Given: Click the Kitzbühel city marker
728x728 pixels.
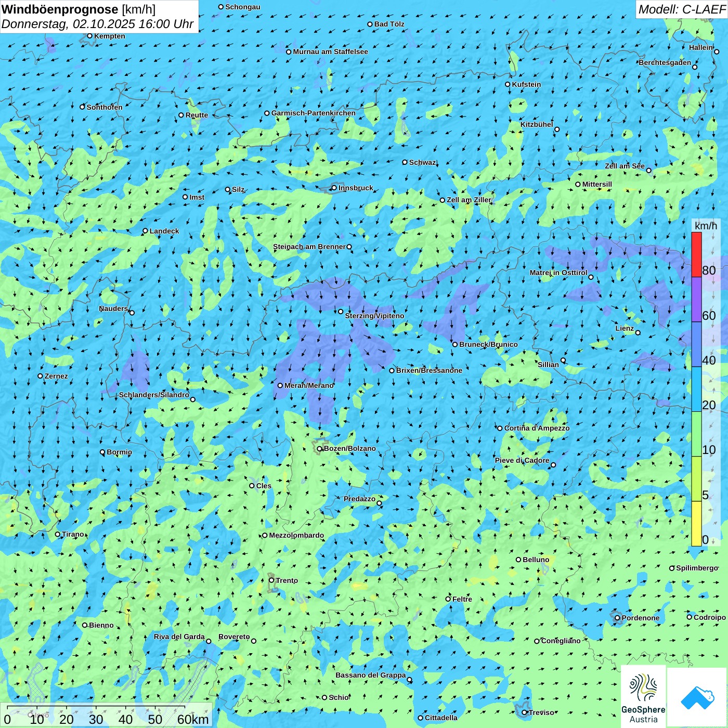Looking at the screenshot, I should tap(557, 129).
